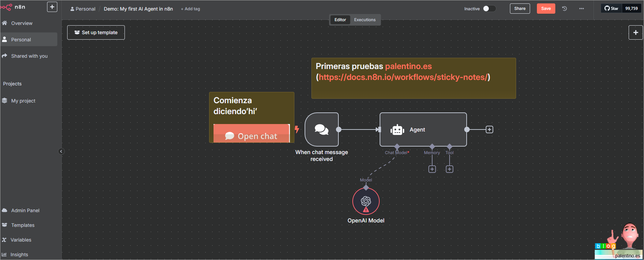The width and height of the screenshot is (644, 260).
Task: Select the Agent robot node
Action: click(x=423, y=130)
